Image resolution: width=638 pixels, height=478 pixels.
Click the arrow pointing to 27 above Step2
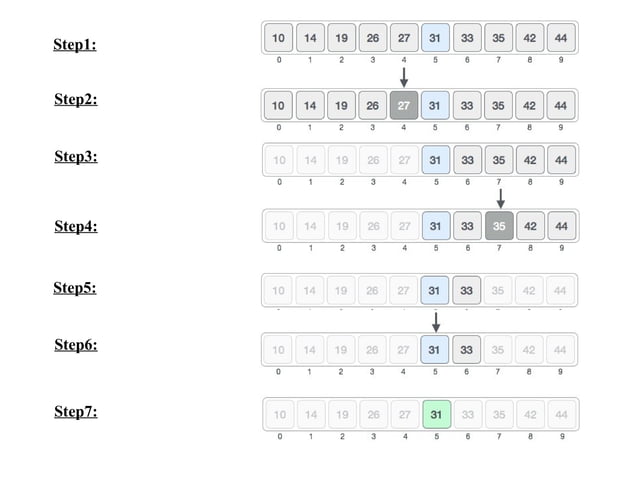click(x=404, y=77)
